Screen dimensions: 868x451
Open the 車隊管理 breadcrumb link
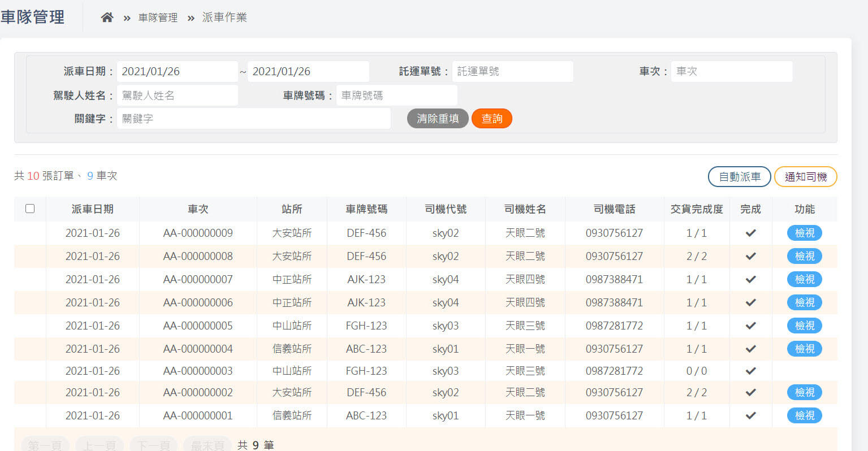pyautogui.click(x=158, y=18)
